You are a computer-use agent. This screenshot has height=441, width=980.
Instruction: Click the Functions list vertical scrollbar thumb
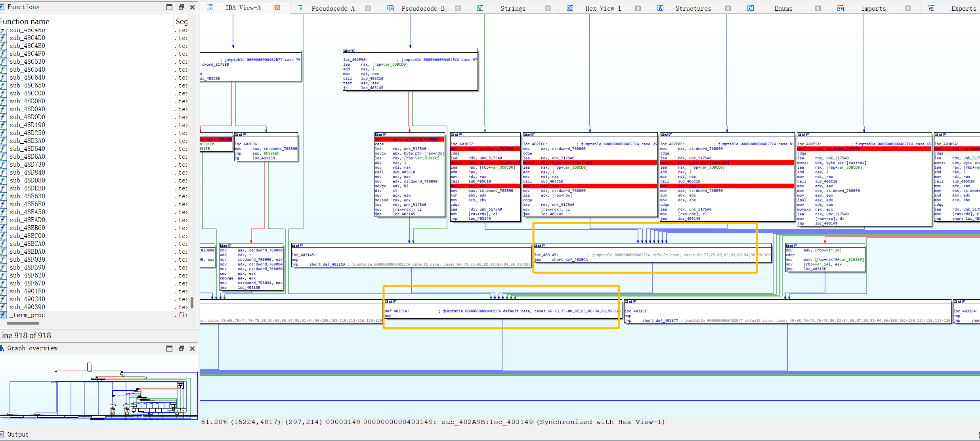coord(192,303)
